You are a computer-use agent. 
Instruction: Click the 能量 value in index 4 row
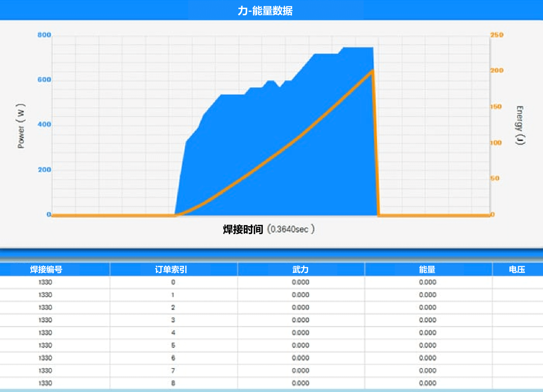427,333
